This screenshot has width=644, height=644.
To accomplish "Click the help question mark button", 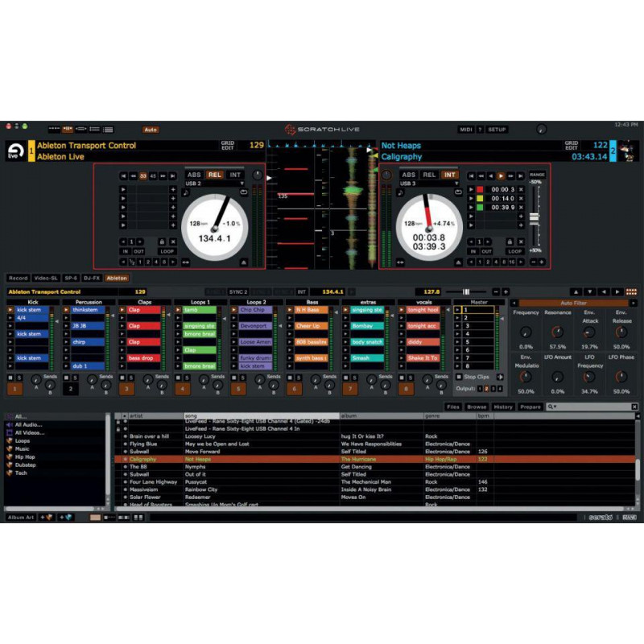I will tap(480, 130).
